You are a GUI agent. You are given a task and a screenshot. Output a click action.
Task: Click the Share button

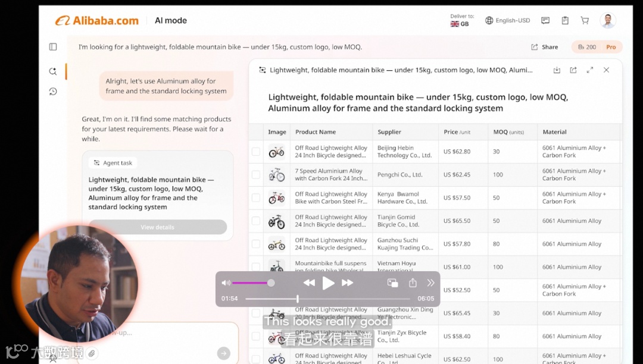[545, 47]
